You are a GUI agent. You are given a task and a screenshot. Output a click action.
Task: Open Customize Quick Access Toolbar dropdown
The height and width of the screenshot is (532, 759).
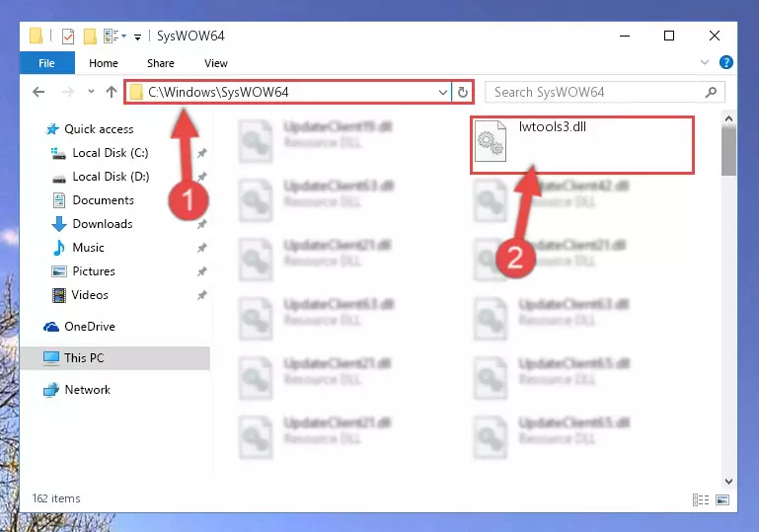pyautogui.click(x=137, y=37)
